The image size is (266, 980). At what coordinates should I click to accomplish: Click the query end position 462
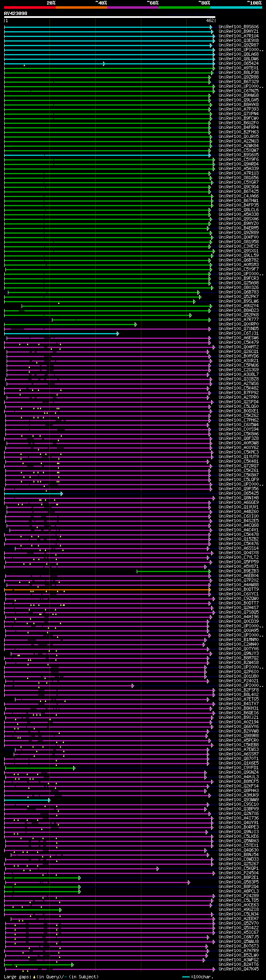pyautogui.click(x=210, y=20)
